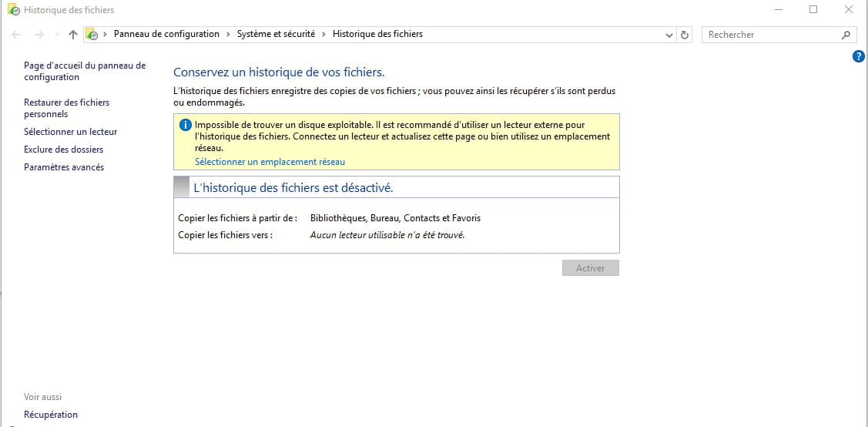The image size is (868, 427).
Task: Expand chevron after Système et sécurité
Action: (x=323, y=35)
